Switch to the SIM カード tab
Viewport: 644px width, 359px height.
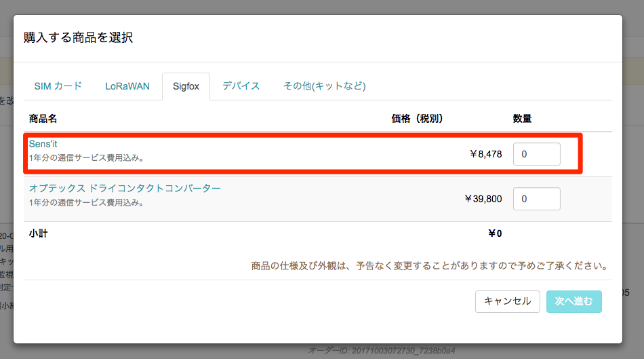click(x=58, y=86)
